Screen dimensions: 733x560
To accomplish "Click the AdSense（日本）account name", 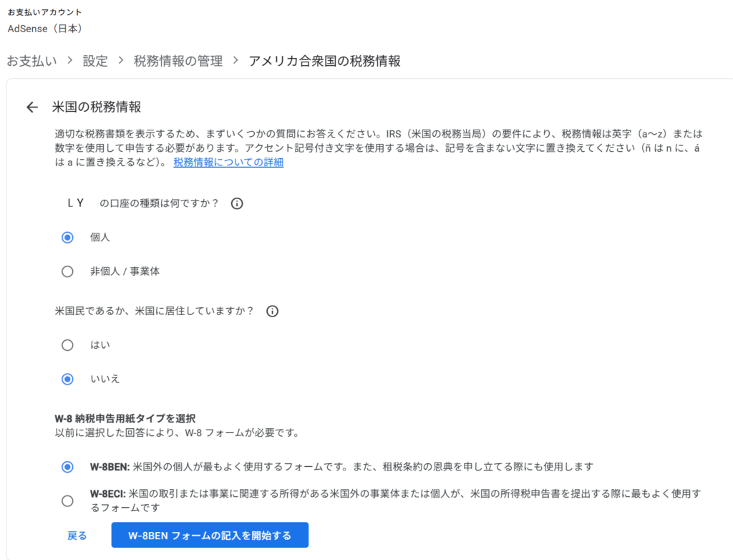I will 45,29.
